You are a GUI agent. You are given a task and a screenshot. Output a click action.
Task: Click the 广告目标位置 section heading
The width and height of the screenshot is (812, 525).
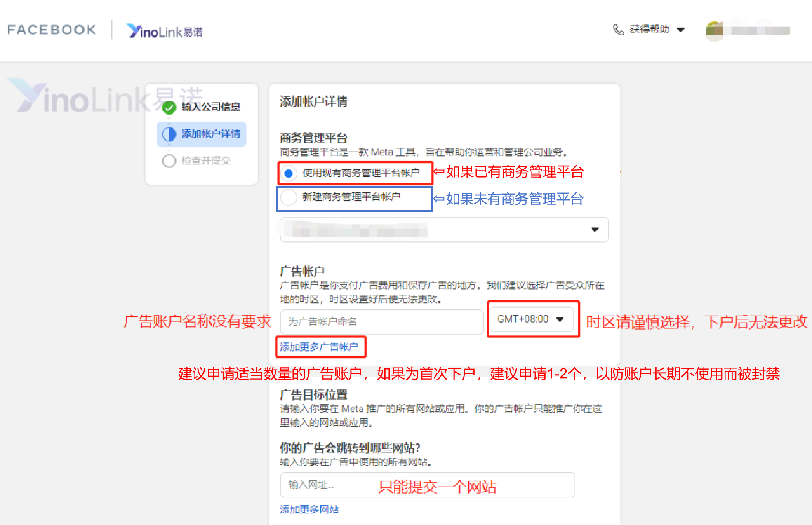[x=313, y=395]
